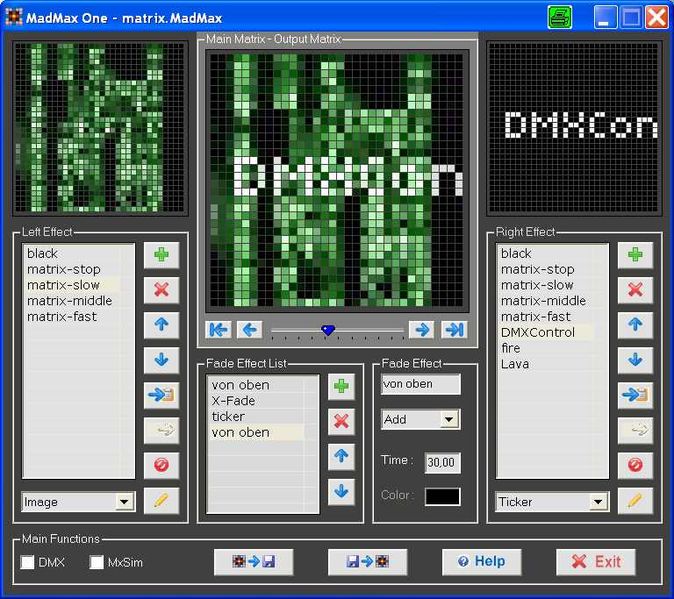The image size is (674, 599).
Task: Click red stop icon in Left Effect panel
Action: point(161,465)
